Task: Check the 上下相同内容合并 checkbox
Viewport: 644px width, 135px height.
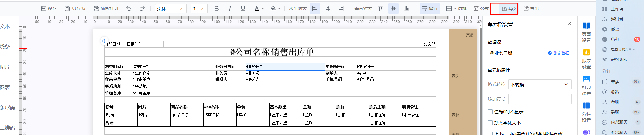Action: click(x=490, y=133)
